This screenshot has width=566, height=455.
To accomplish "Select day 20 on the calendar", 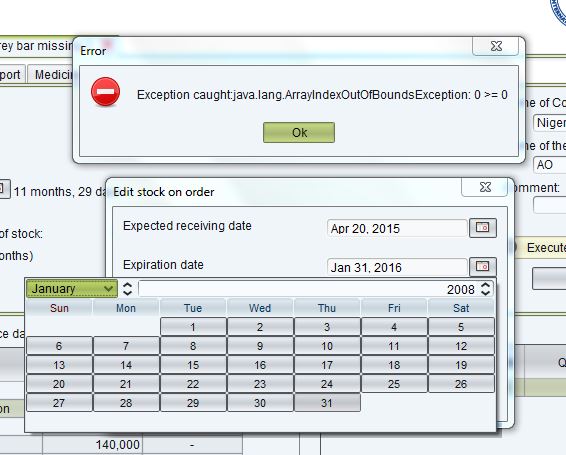I will tap(59, 384).
